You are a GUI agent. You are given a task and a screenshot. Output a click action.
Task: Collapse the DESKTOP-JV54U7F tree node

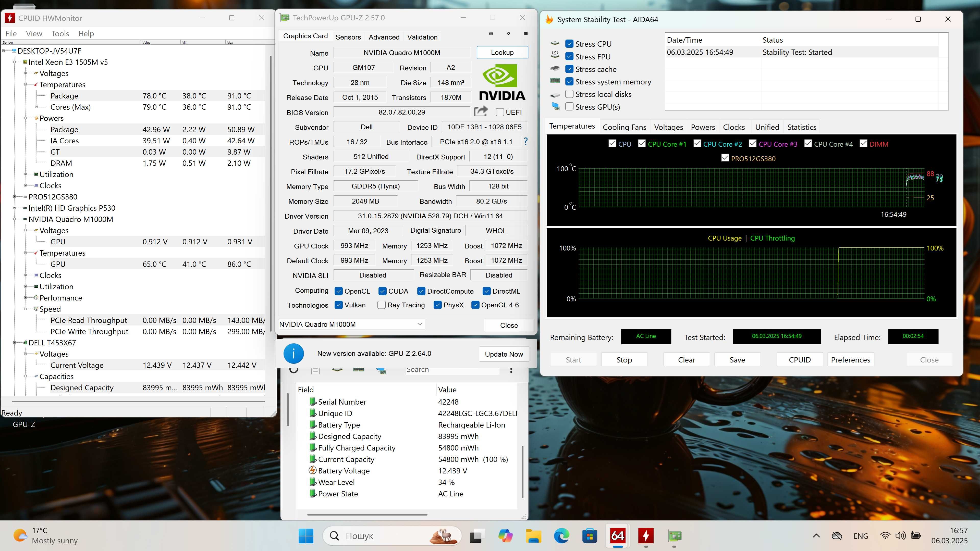(4, 51)
